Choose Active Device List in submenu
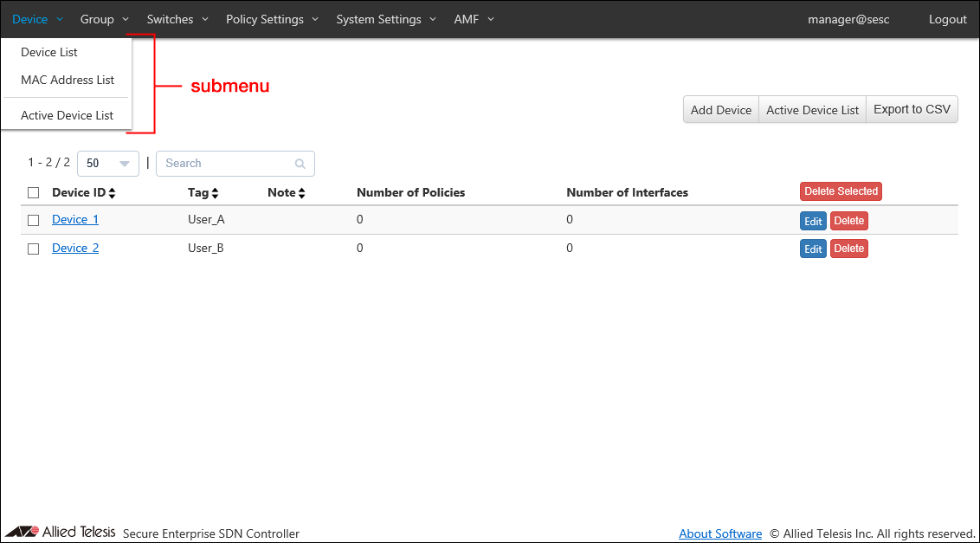The height and width of the screenshot is (543, 980). (x=68, y=115)
